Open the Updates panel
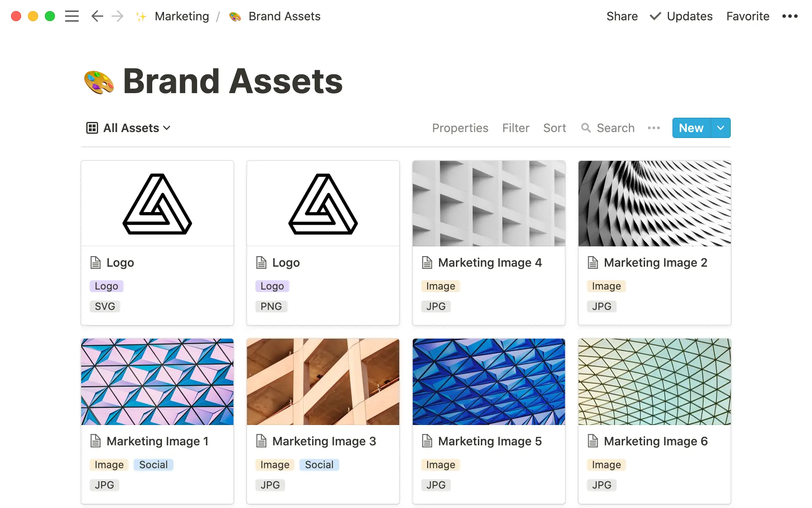The height and width of the screenshot is (508, 812). tap(681, 17)
